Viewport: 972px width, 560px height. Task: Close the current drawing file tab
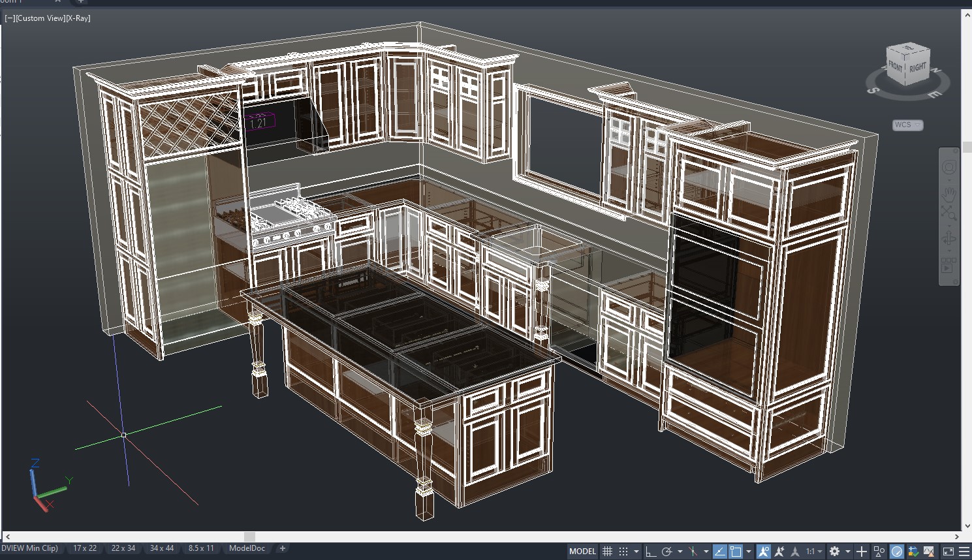[58, 1]
